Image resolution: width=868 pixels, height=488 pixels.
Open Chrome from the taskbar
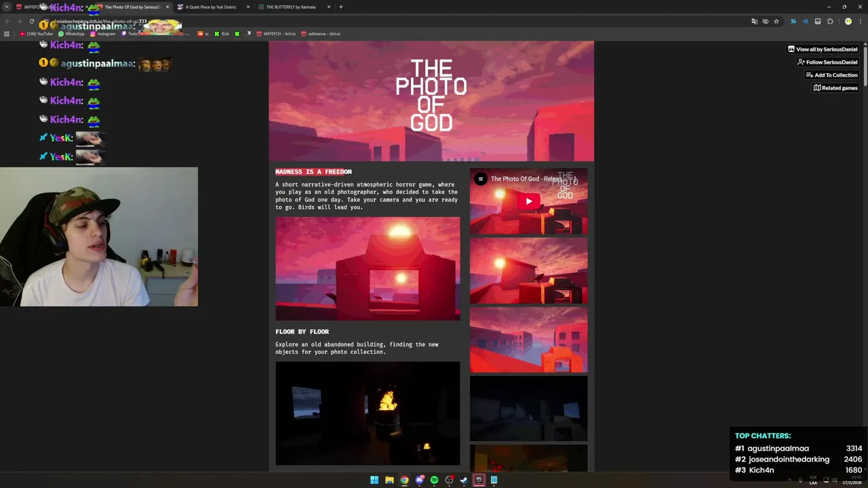[x=404, y=480]
